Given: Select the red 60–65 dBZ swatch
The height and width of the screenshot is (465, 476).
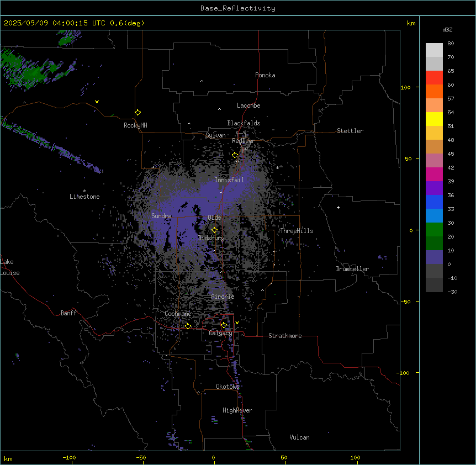Looking at the screenshot, I should coord(434,78).
